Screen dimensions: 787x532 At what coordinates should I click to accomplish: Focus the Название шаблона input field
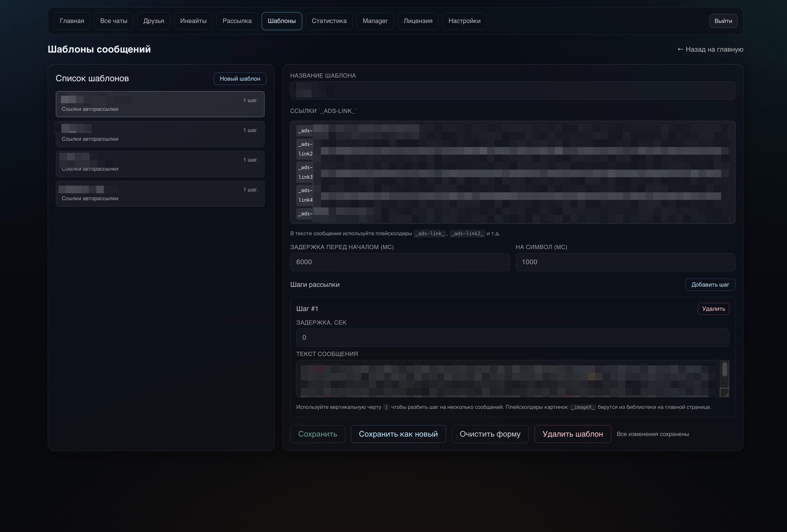[x=512, y=91]
